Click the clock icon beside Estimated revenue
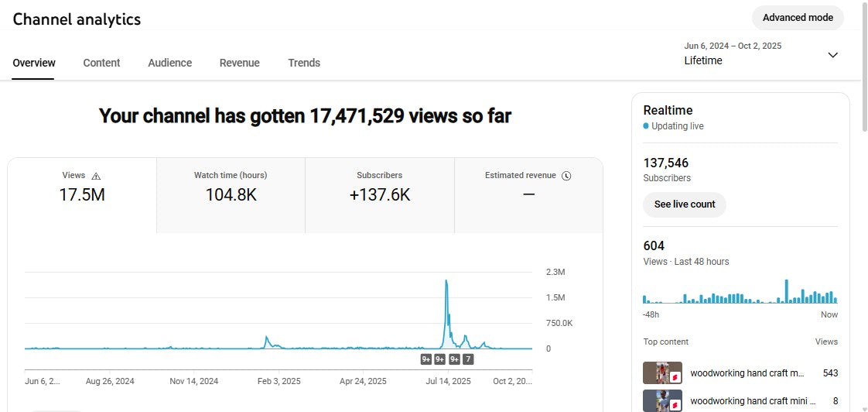 pyautogui.click(x=566, y=176)
